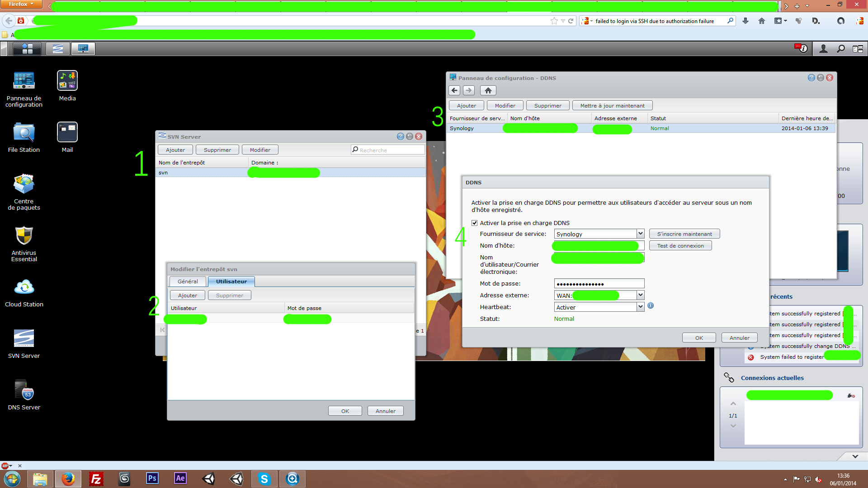Collapse the widgets panel chevron at bottom
868x488 pixels.
[x=855, y=456]
